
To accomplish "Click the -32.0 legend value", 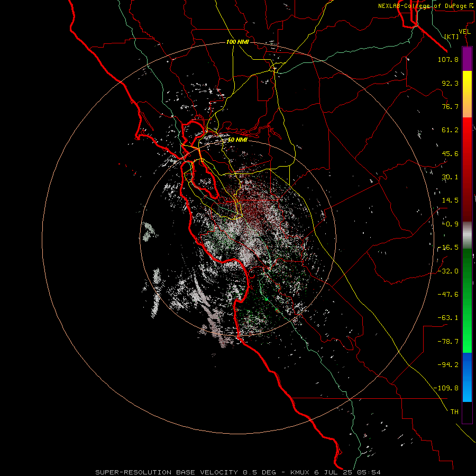I will tap(448, 271).
